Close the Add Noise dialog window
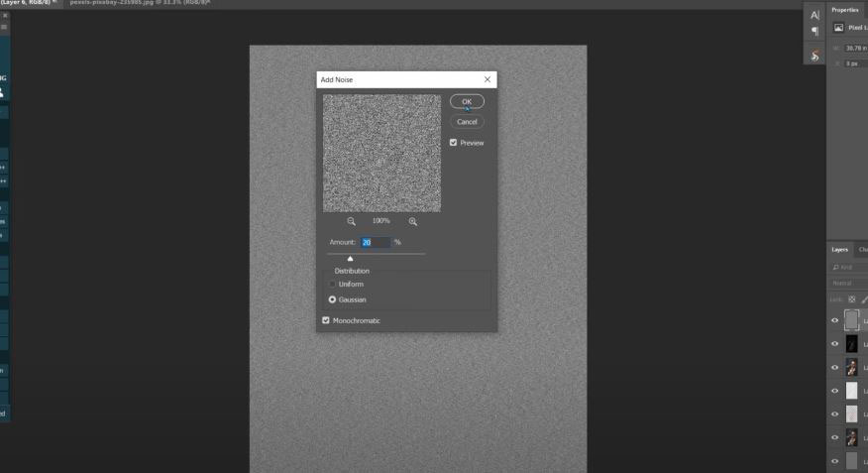The height and width of the screenshot is (473, 868). (x=488, y=79)
